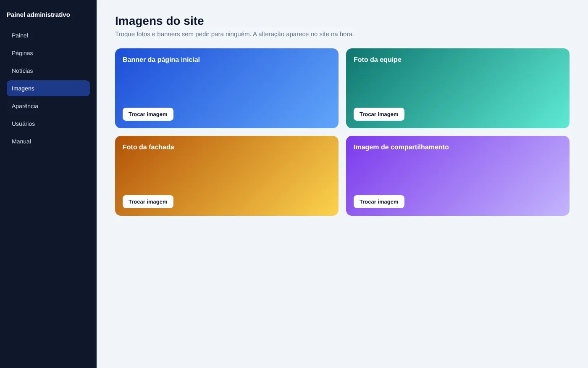
Task: Click Trocar imagem for Foto da fachada
Action: pos(148,201)
